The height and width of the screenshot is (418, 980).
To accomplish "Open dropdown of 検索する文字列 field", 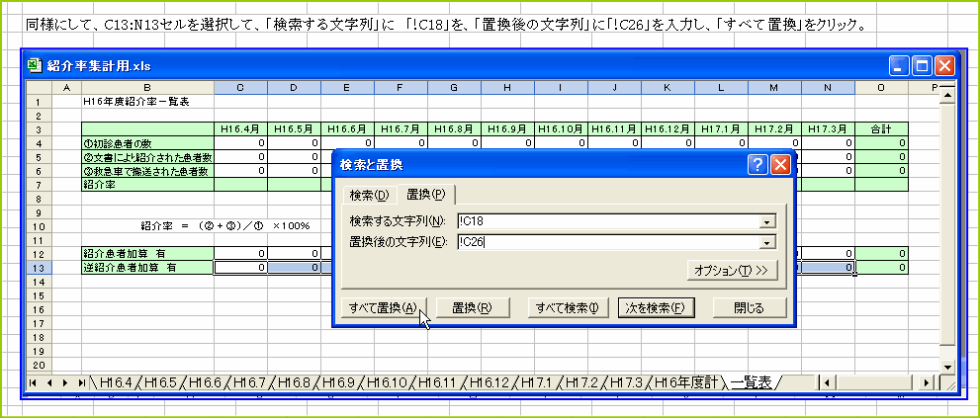I will coord(765,221).
